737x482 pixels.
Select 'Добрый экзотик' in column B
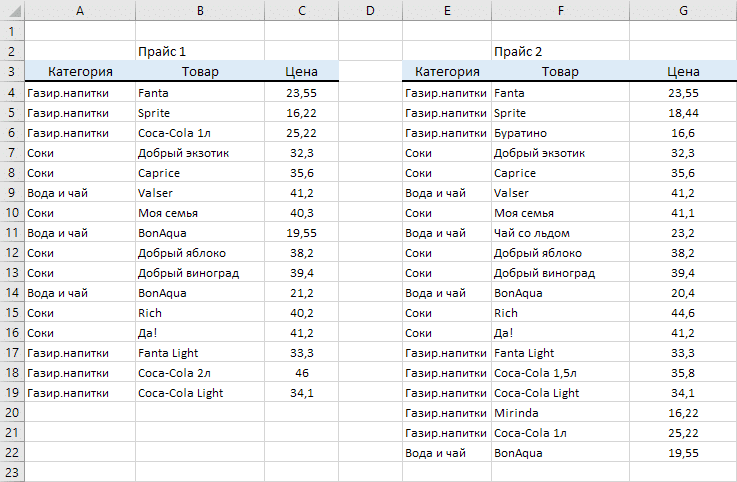[200, 153]
